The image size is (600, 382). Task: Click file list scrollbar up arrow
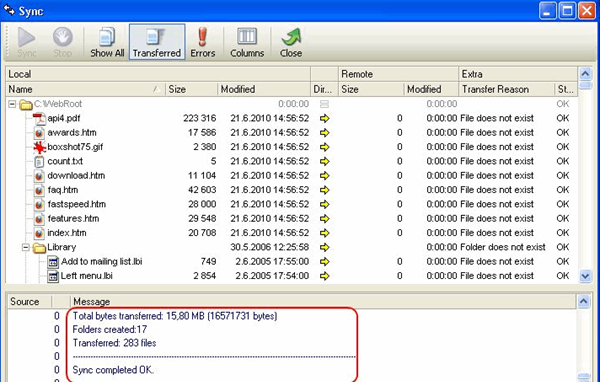(585, 73)
